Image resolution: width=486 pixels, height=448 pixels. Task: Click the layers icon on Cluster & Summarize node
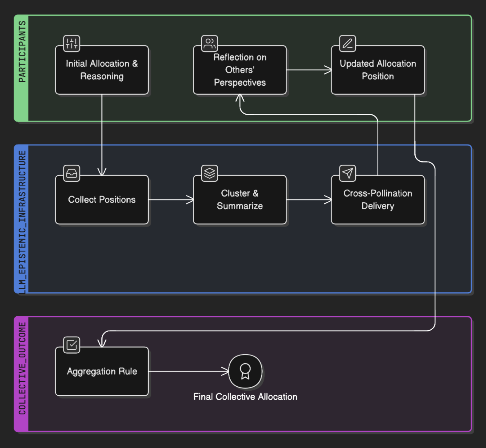pos(210,173)
